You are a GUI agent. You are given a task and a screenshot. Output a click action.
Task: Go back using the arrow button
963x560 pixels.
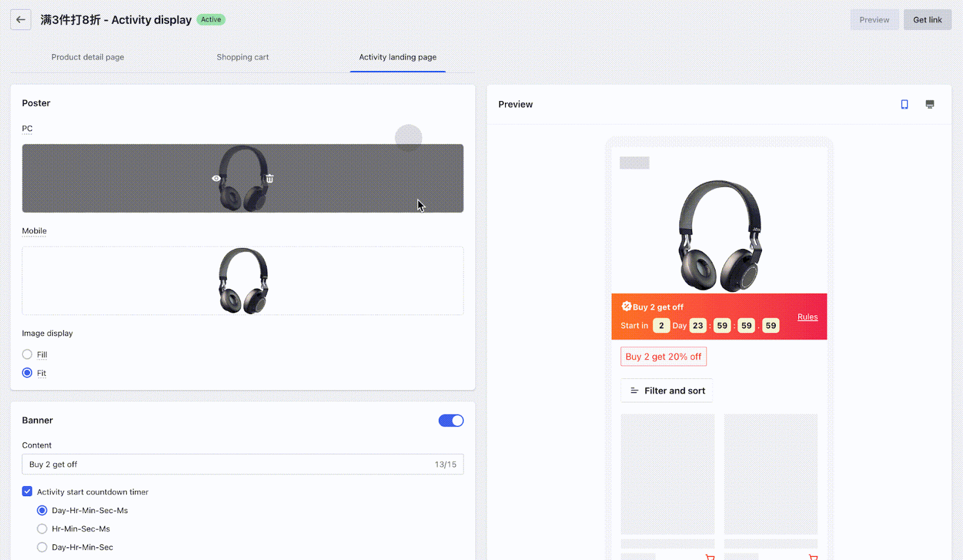coord(20,20)
